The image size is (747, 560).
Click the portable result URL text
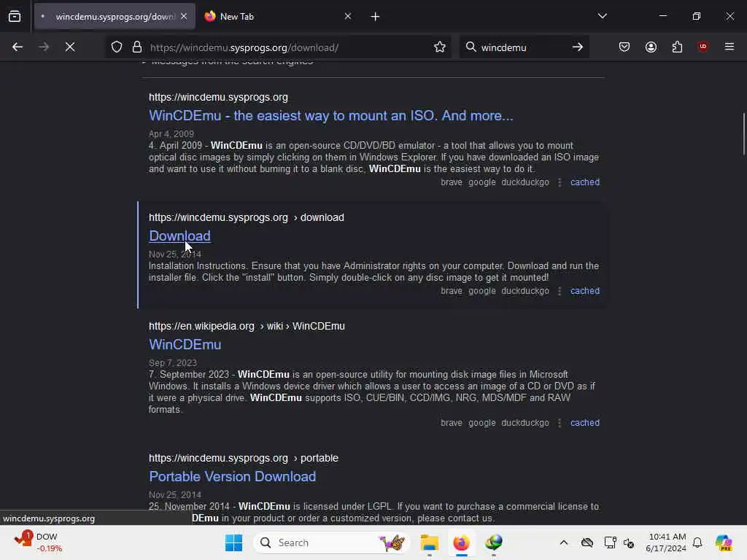coord(244,458)
